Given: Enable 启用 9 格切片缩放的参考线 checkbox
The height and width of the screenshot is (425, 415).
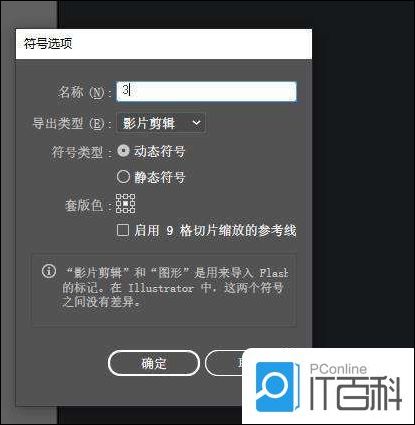Looking at the screenshot, I should 123,230.
